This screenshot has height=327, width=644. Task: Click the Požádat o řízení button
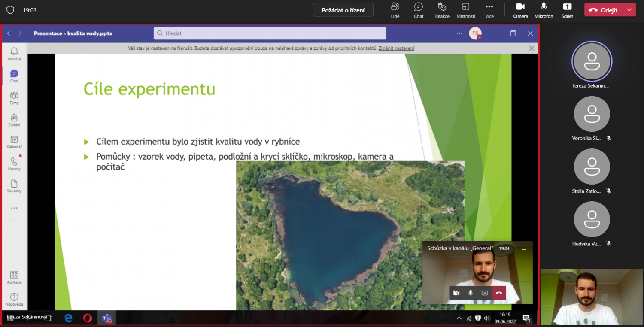pyautogui.click(x=343, y=10)
